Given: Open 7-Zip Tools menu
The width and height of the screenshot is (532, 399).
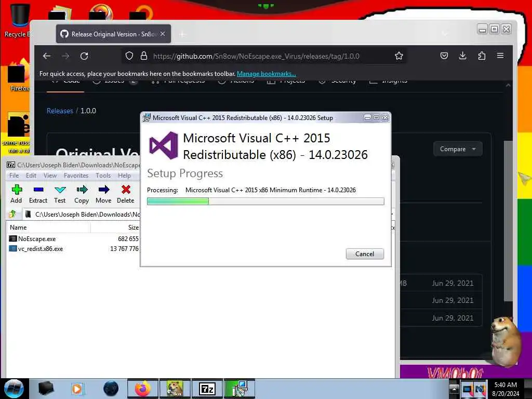Looking at the screenshot, I should click(x=103, y=176).
